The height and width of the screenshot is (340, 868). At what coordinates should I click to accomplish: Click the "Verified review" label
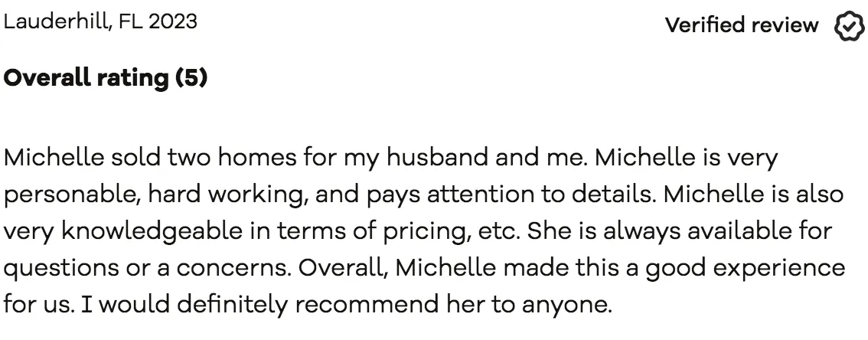point(741,25)
